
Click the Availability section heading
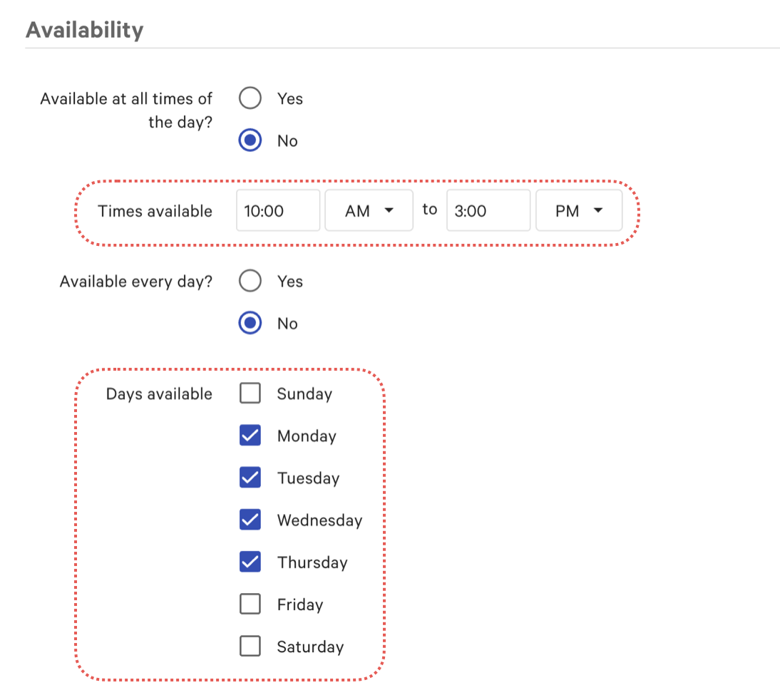coord(84,30)
